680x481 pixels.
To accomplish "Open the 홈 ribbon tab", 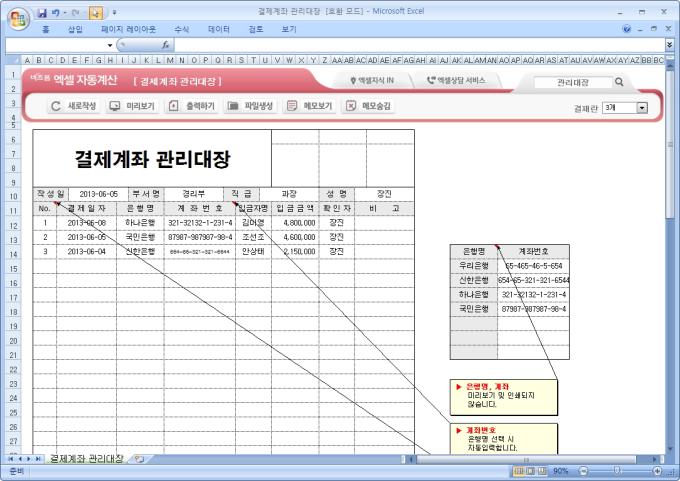I will coord(46,29).
